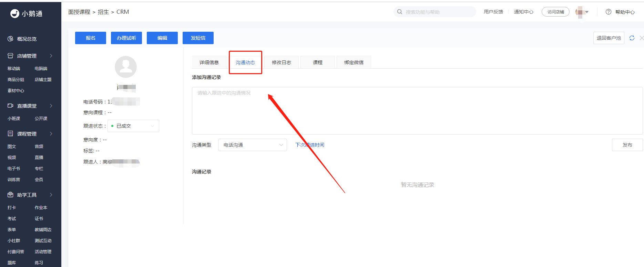Open 电子书 in sidebar
The width and height of the screenshot is (644, 267).
click(x=14, y=169)
